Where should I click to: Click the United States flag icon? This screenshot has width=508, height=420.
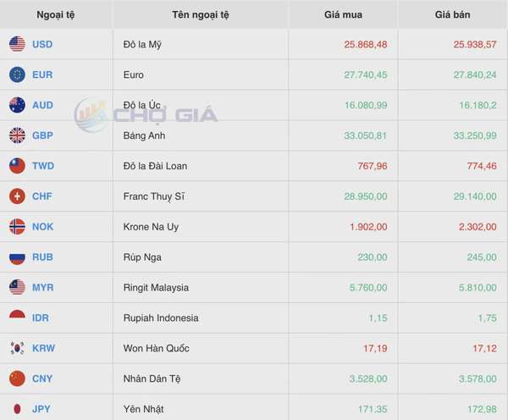click(x=17, y=44)
